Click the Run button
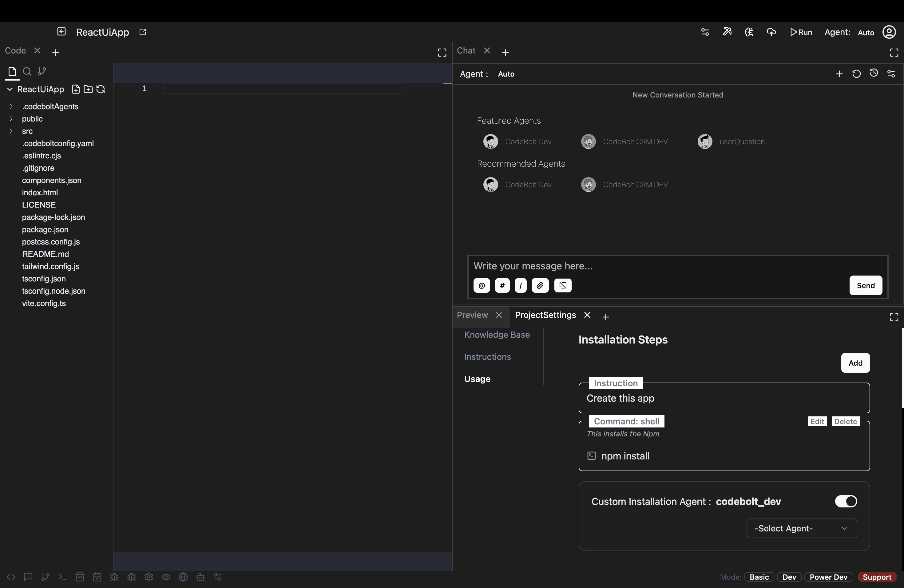 point(801,32)
